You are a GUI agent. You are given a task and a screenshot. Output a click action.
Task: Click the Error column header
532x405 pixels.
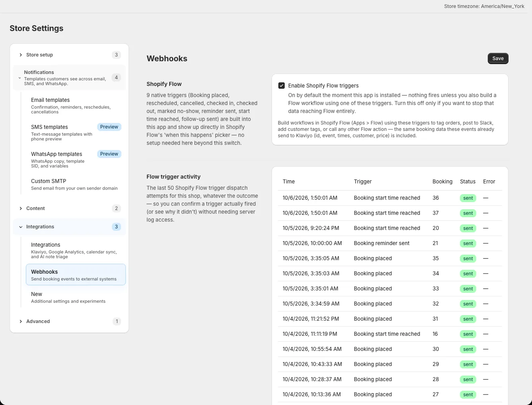click(x=489, y=181)
